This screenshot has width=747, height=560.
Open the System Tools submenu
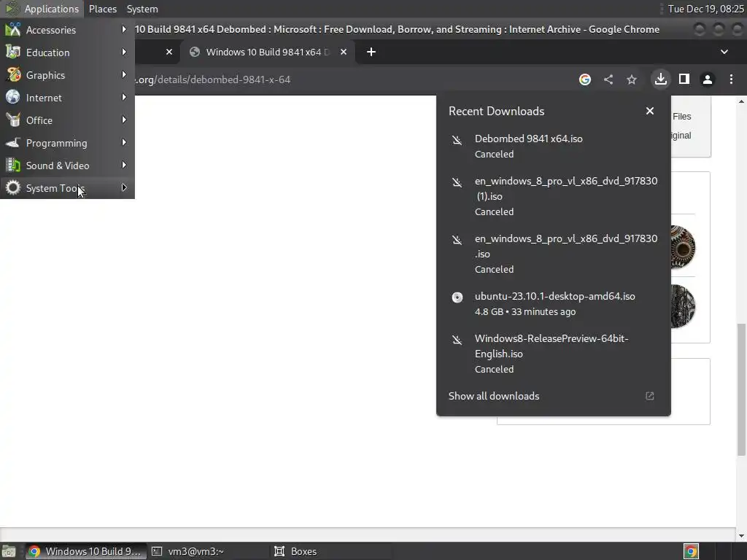67,188
